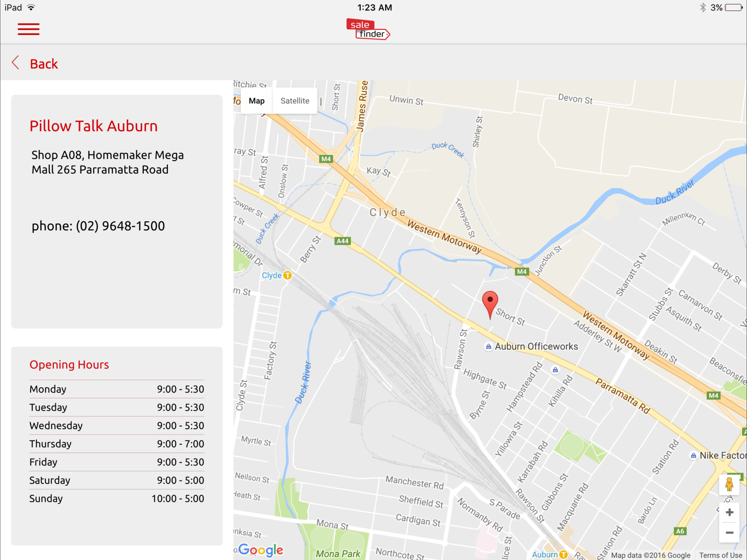Image resolution: width=747 pixels, height=560 pixels.
Task: Select the Monday 9:00 - 5:30 row
Action: [117, 389]
